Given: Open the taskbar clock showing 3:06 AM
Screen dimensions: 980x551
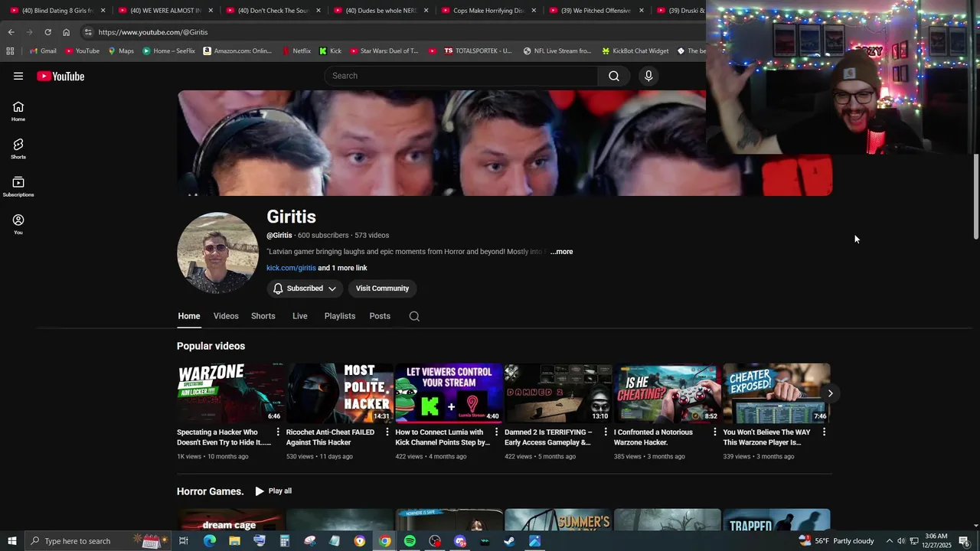Looking at the screenshot, I should click(x=936, y=541).
